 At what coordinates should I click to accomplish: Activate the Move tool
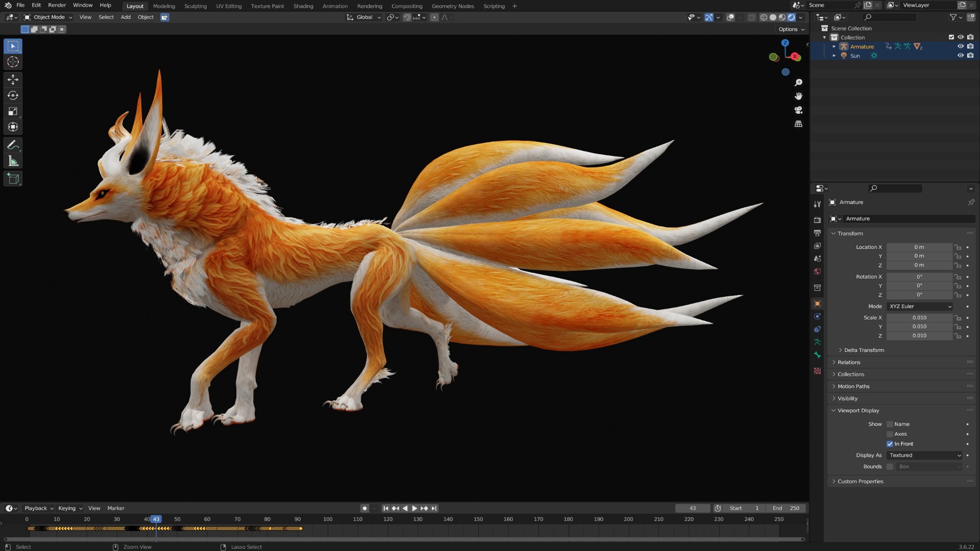coord(13,80)
